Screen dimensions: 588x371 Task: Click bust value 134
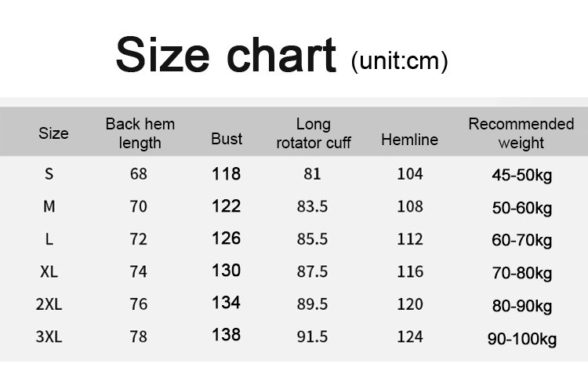coord(226,303)
